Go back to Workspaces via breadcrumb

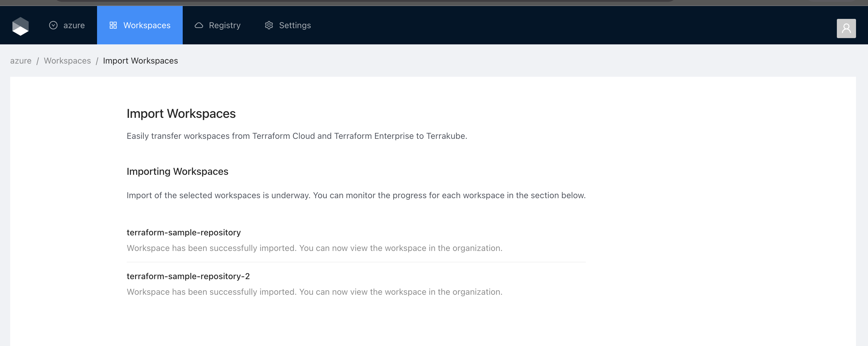point(67,61)
